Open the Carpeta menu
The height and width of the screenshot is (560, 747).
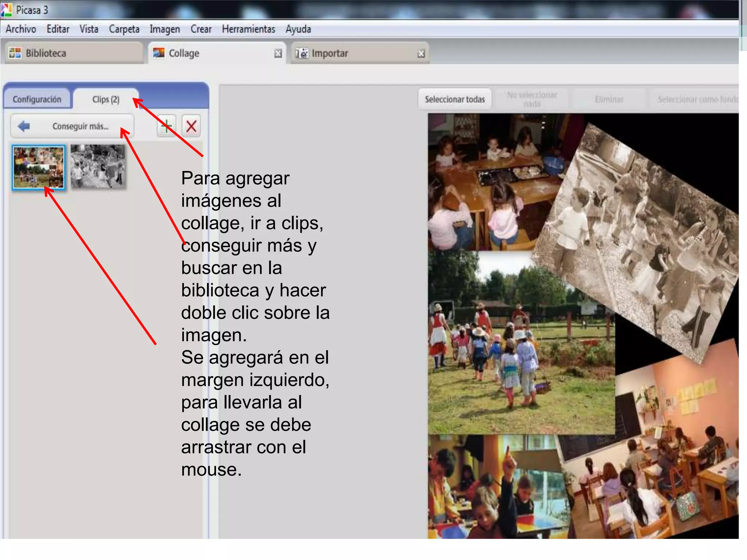124,29
